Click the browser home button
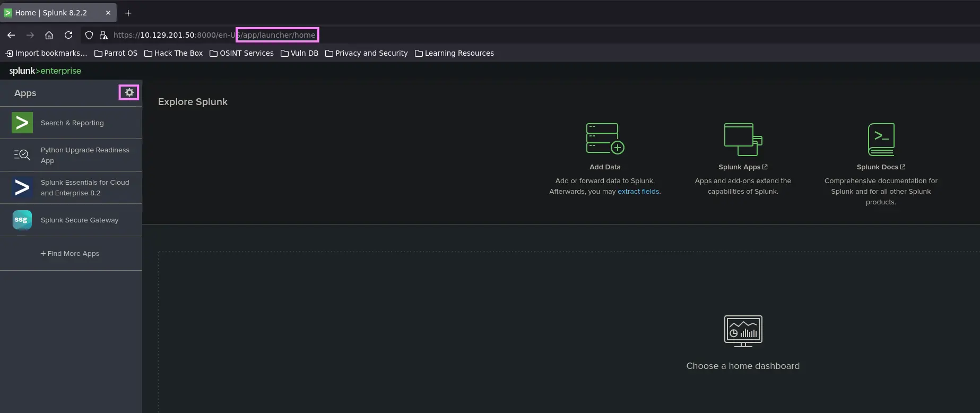 49,35
